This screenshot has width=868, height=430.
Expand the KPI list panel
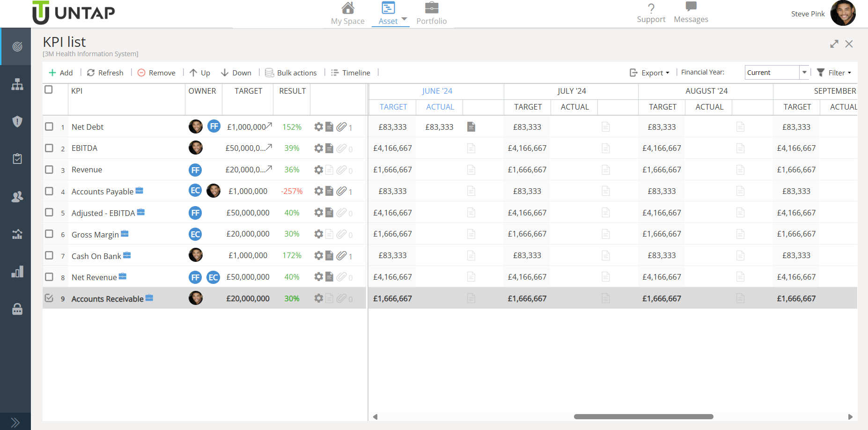pos(834,44)
